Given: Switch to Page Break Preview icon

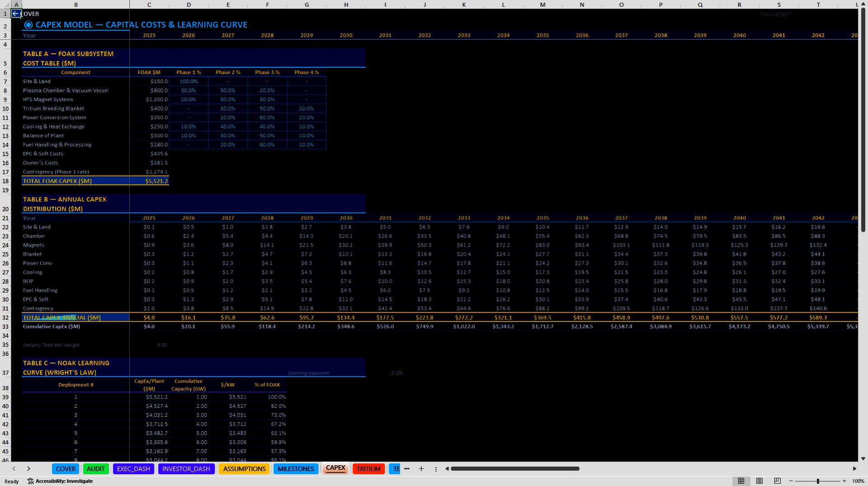Looking at the screenshot, I should click(x=777, y=481).
